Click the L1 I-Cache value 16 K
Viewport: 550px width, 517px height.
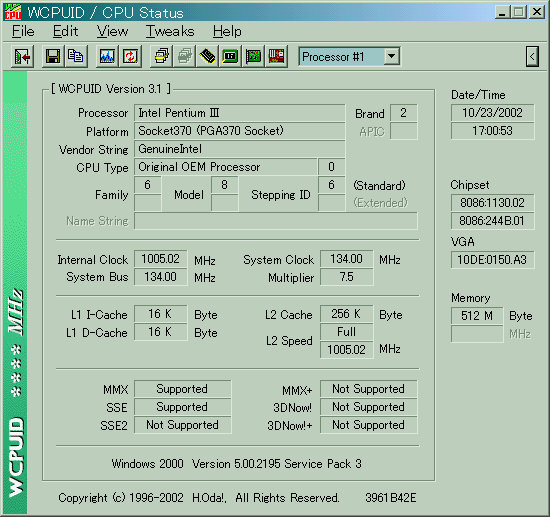point(160,314)
